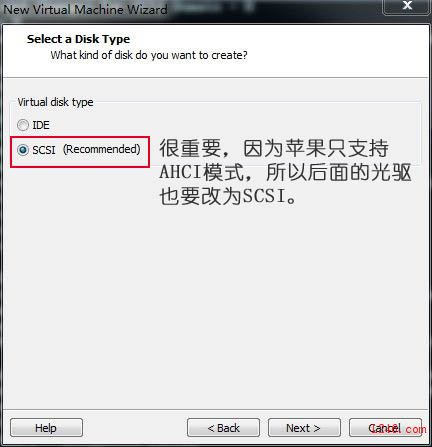Open Help for the wizard
Screen dimensions: 432x447
pos(46,428)
